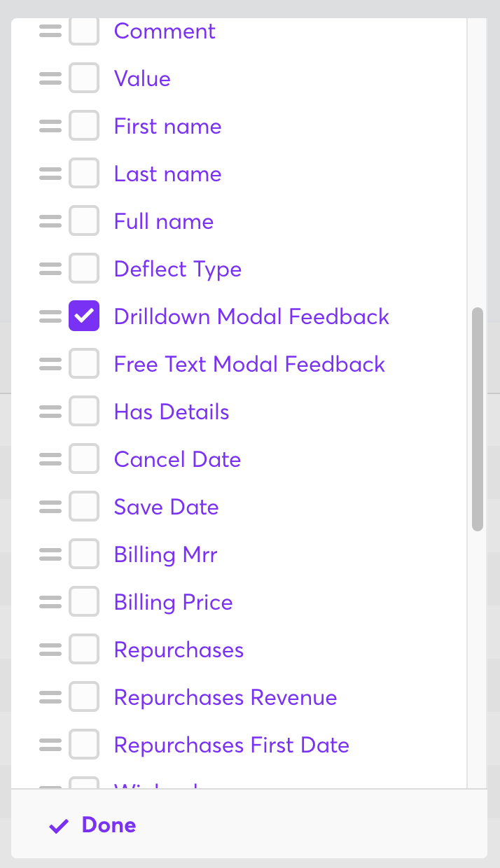
Task: Enable the Save Date checkbox
Action: coord(84,507)
